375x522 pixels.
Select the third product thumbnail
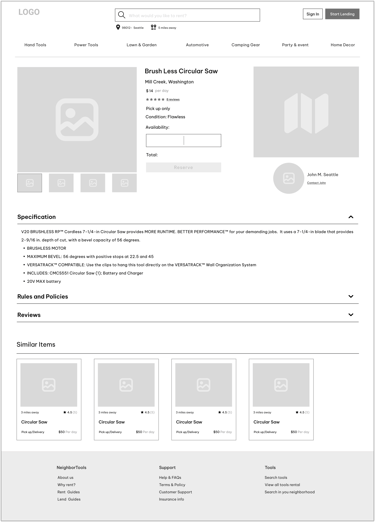[x=93, y=183]
